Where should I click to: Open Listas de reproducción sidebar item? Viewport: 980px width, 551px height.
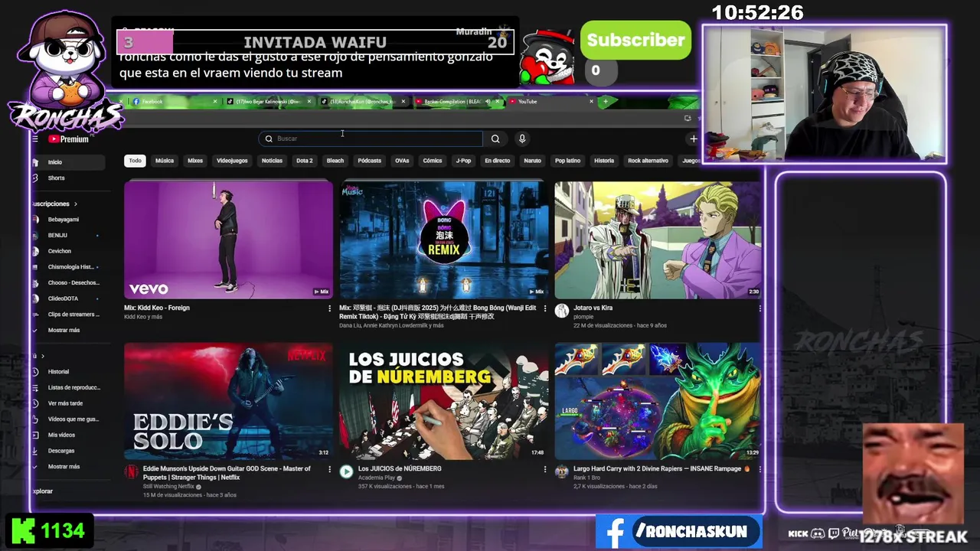(x=67, y=388)
